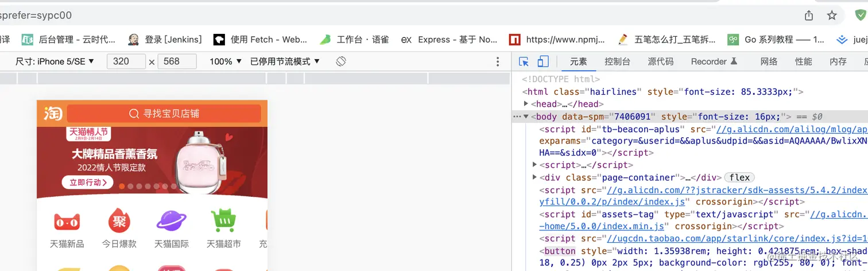The width and height of the screenshot is (868, 271).
Task: Open the 100% zoom dropdown
Action: click(x=225, y=61)
